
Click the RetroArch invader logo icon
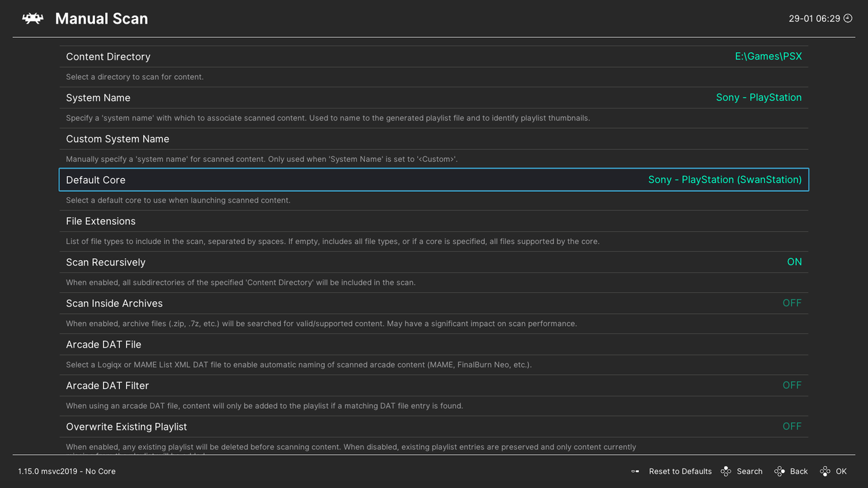33,19
